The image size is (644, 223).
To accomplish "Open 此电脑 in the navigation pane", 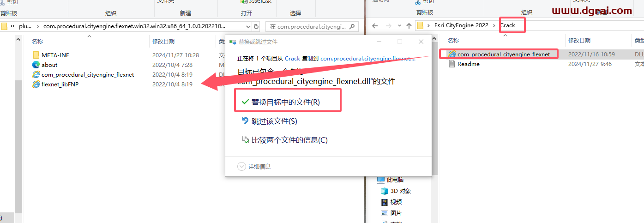I will pos(390,180).
